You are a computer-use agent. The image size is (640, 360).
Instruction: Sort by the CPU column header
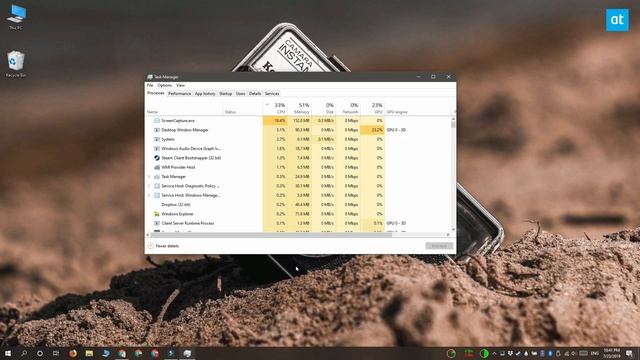pos(276,108)
